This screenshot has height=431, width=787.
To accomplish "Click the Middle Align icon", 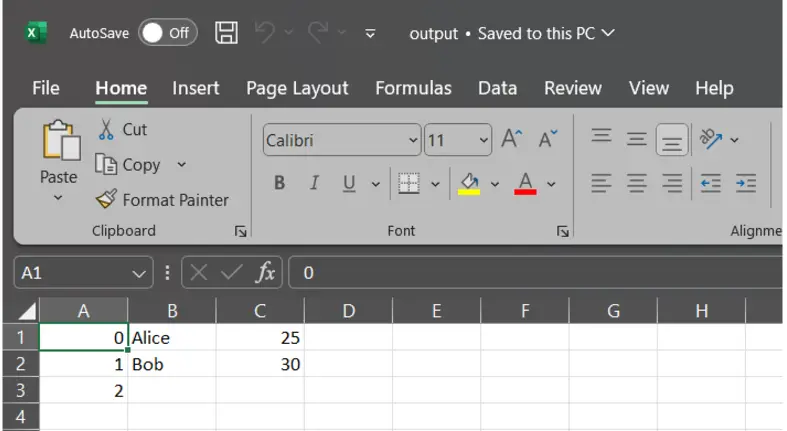I will tap(636, 139).
